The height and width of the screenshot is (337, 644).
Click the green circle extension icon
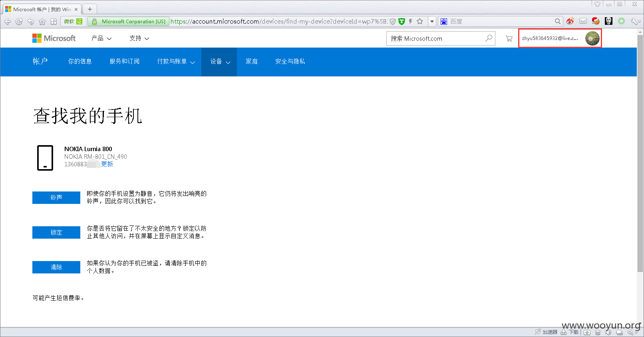621,21
